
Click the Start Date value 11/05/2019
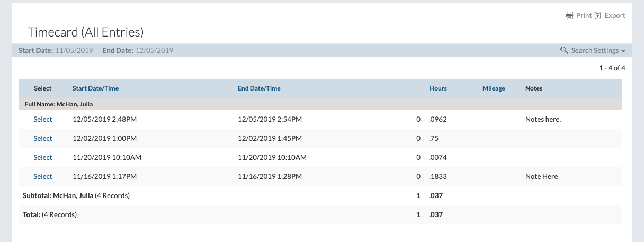74,50
